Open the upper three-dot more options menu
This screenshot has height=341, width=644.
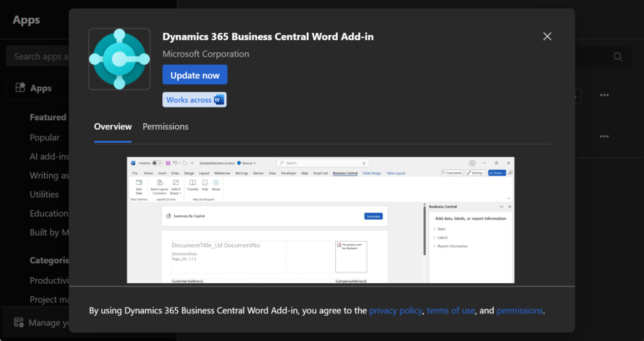(604, 96)
